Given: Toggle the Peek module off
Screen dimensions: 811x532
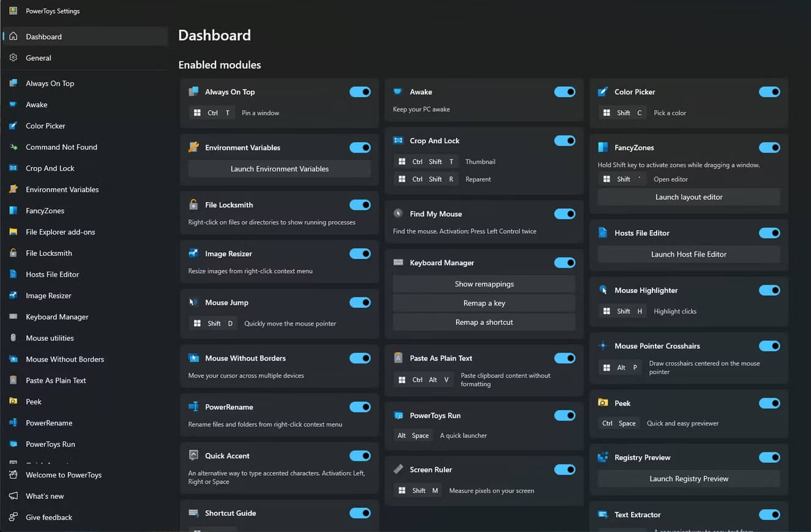Looking at the screenshot, I should tap(769, 403).
